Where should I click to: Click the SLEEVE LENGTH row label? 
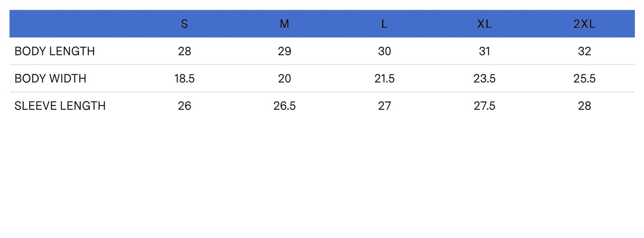pos(60,106)
